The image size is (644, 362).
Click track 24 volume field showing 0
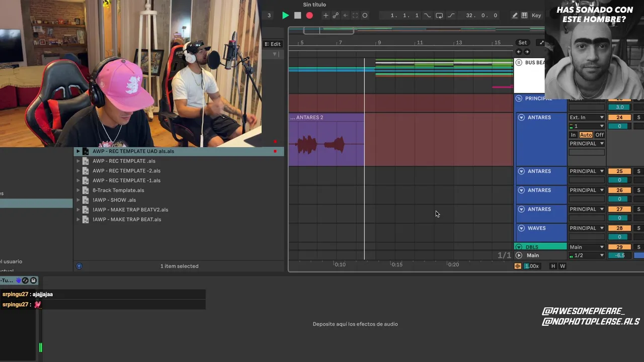tap(619, 126)
